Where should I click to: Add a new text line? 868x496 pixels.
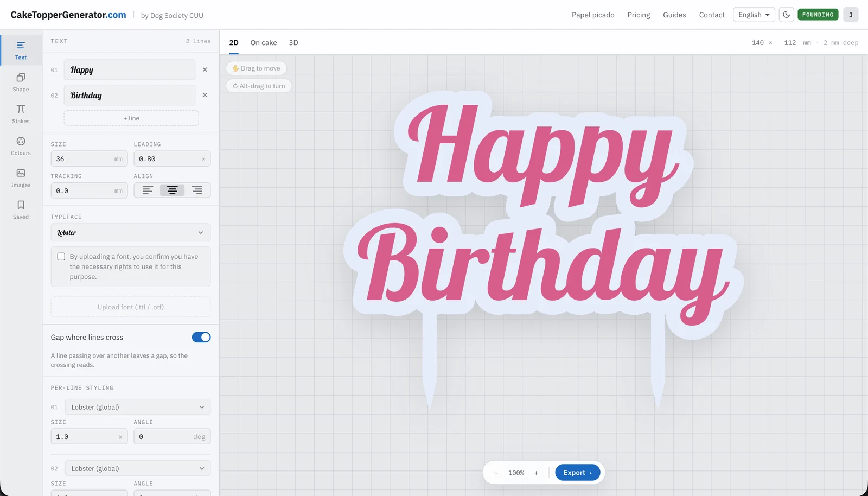(131, 118)
